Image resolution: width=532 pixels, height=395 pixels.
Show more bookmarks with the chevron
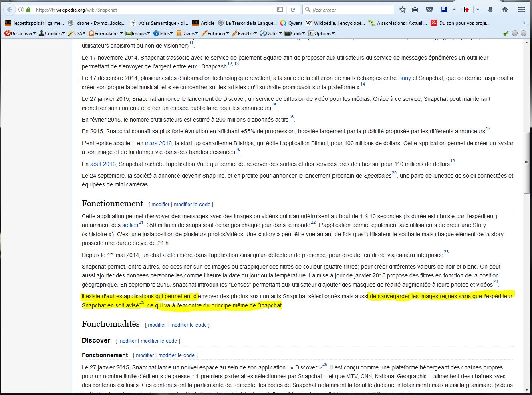(x=525, y=23)
